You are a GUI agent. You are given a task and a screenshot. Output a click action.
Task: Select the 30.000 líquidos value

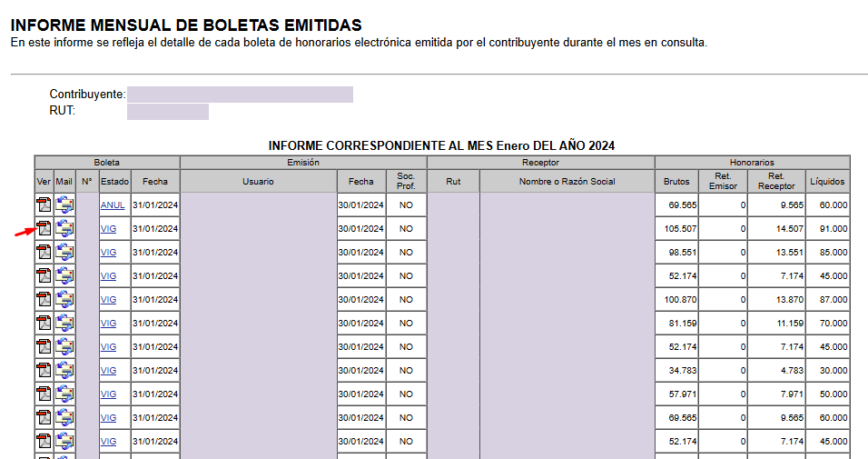pos(833,370)
